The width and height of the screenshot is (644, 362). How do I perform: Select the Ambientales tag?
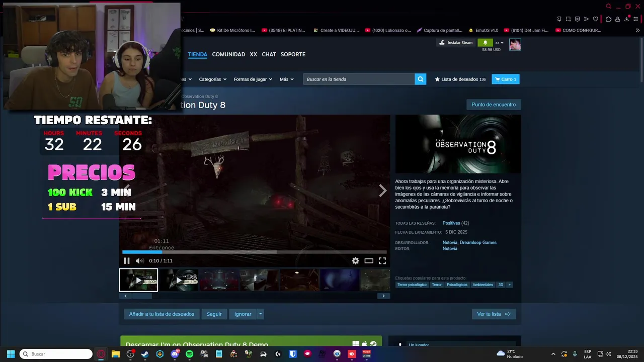(x=482, y=285)
